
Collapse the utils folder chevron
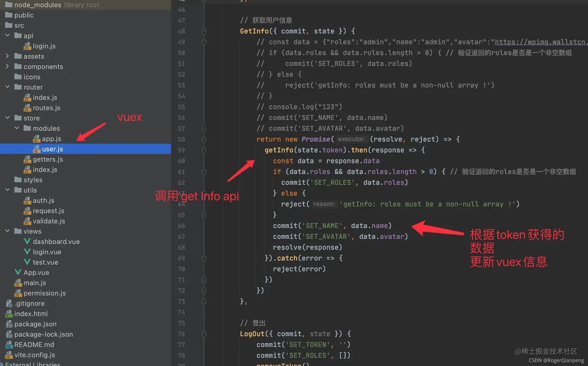coord(7,190)
